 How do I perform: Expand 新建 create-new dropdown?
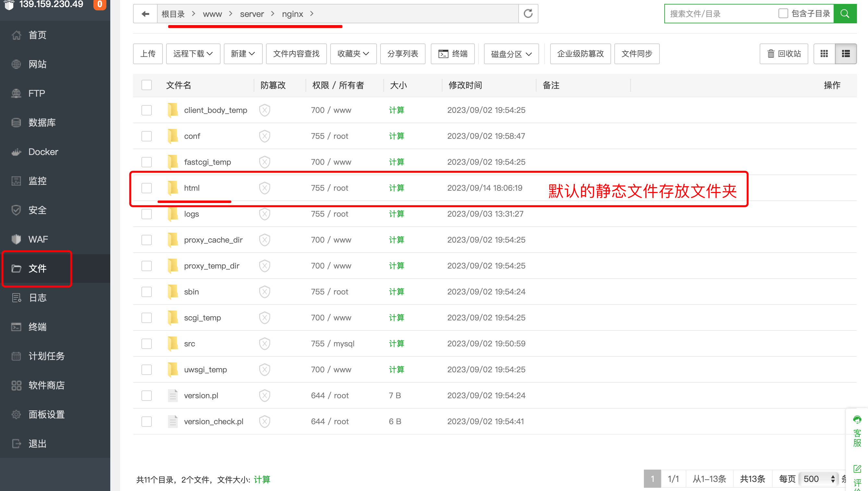pyautogui.click(x=243, y=54)
